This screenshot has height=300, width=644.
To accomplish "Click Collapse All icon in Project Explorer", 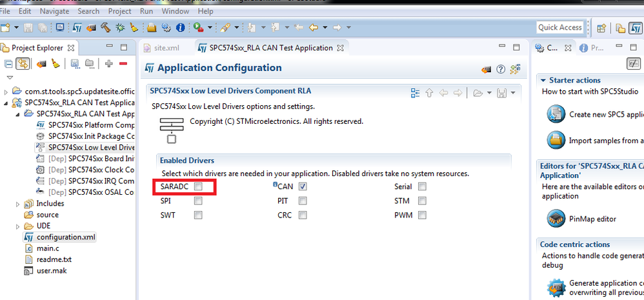I will tap(8, 64).
